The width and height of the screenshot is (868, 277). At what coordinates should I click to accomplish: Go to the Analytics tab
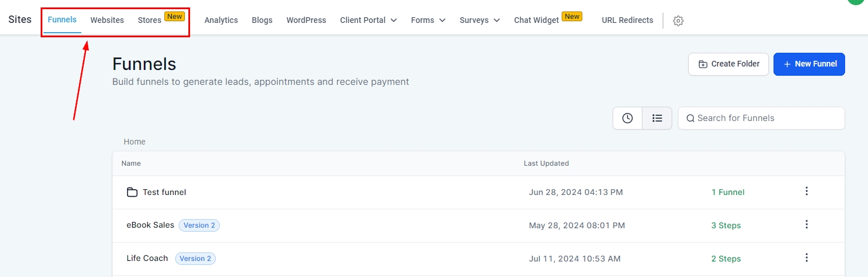(221, 20)
